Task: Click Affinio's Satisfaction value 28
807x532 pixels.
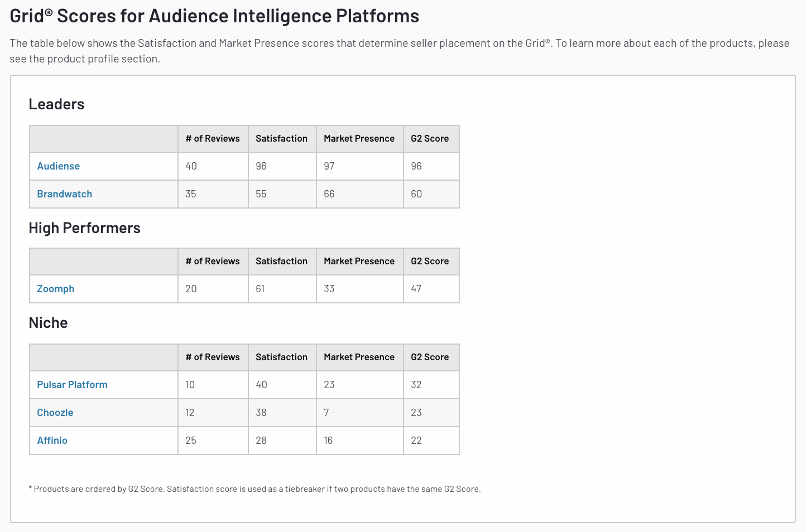Action: (261, 441)
